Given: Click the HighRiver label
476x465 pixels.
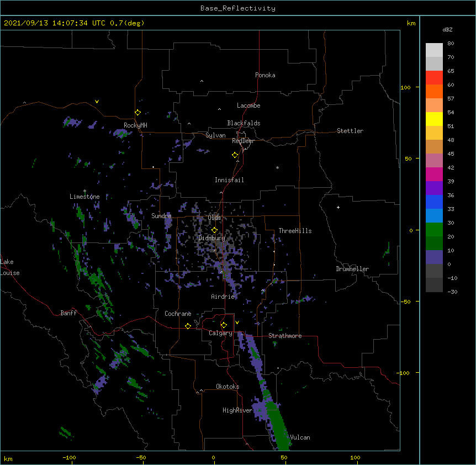Looking at the screenshot, I should pos(237,410).
